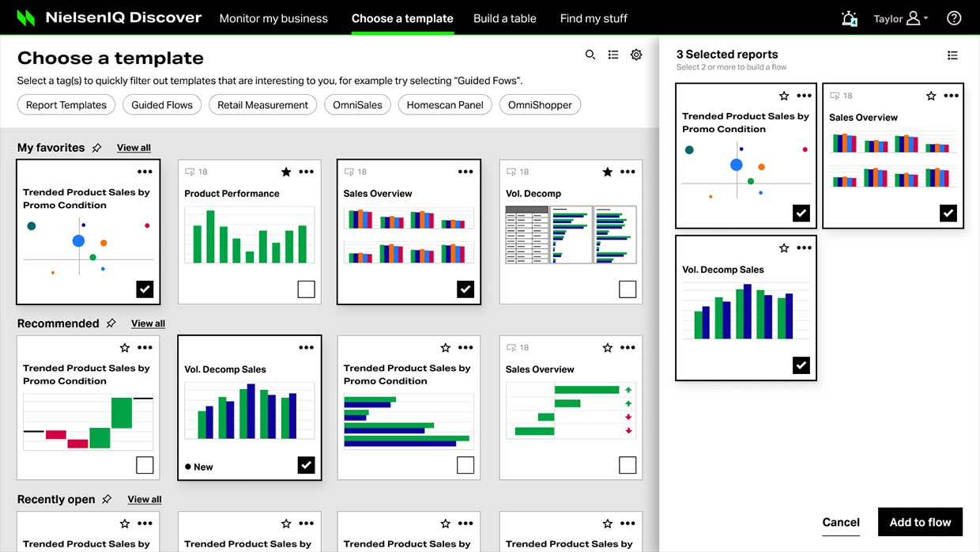Star the selected Sales Overview report
980x552 pixels.
pos(931,96)
